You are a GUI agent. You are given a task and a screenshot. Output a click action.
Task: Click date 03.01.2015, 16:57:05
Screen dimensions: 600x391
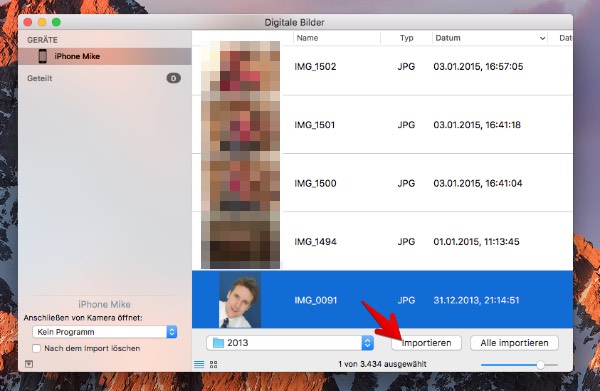point(478,67)
